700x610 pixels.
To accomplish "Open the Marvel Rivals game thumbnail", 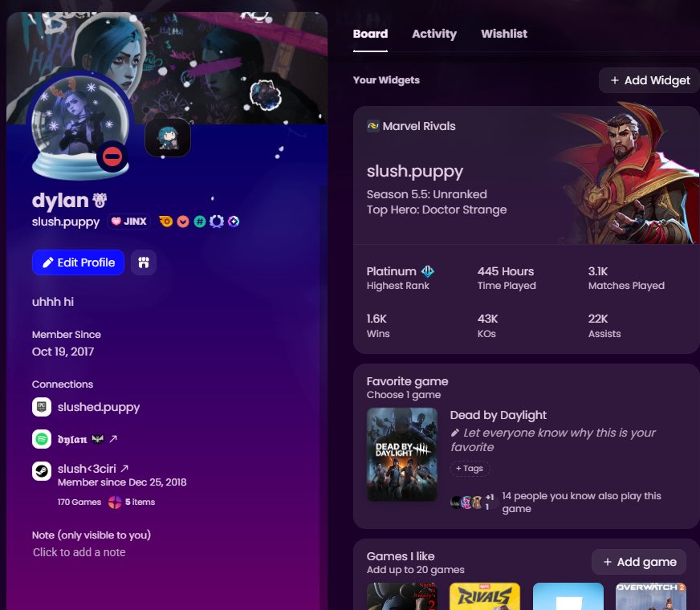I will point(485,596).
